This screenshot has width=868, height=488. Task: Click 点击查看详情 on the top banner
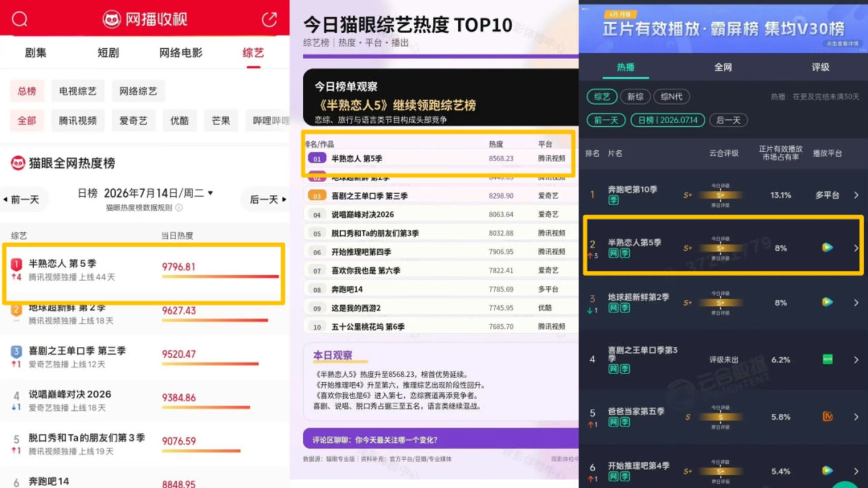[842, 44]
